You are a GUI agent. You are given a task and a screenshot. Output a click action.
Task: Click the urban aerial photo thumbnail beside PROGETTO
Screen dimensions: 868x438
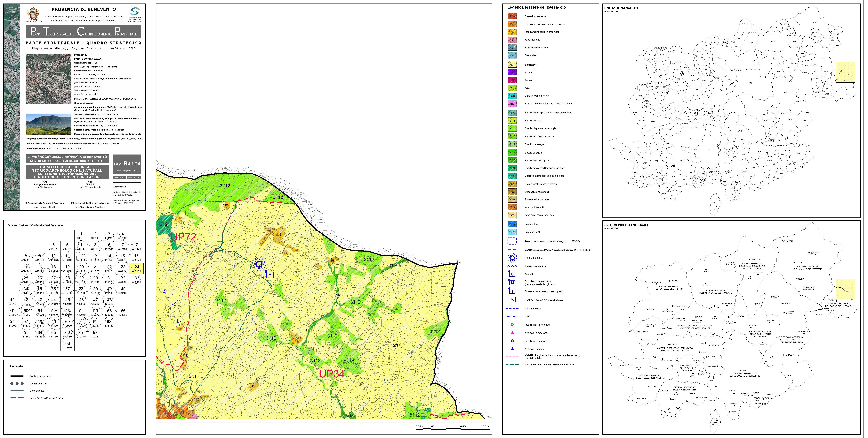(x=49, y=79)
